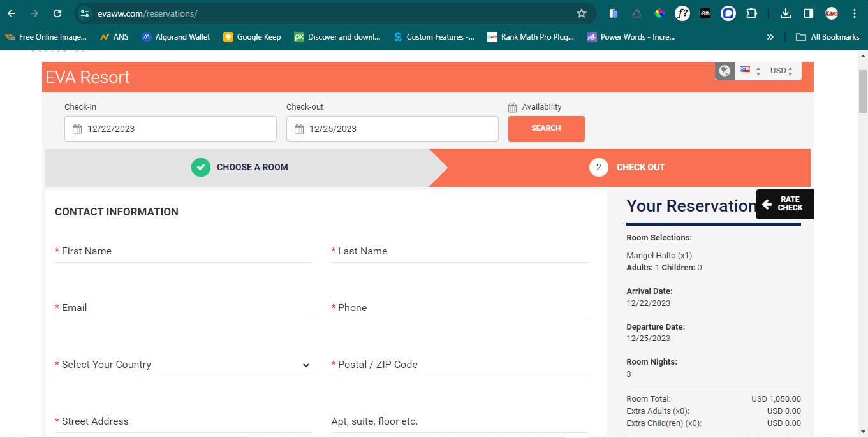Viewport: 868px width, 438px height.
Task: Open the Chrome downloads icon
Action: coord(785,13)
